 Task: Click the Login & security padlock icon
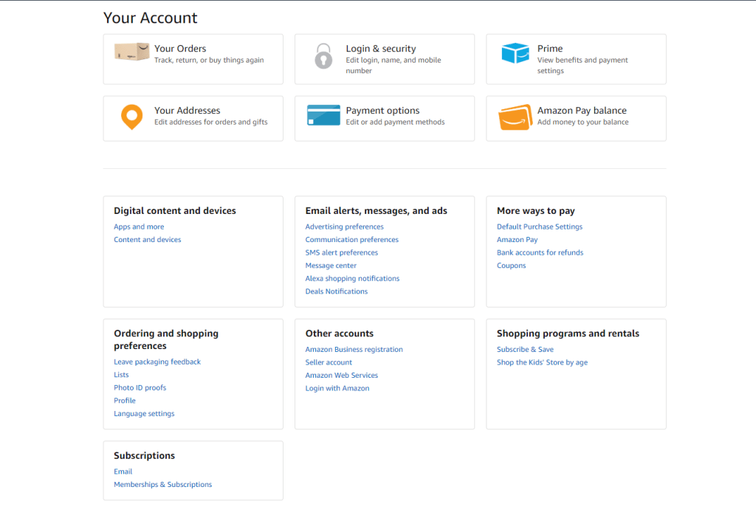point(323,56)
